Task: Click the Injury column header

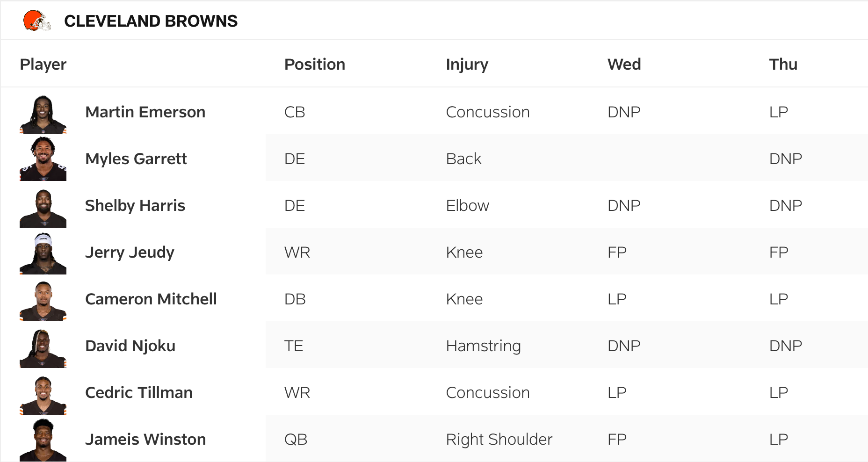Action: click(x=467, y=64)
